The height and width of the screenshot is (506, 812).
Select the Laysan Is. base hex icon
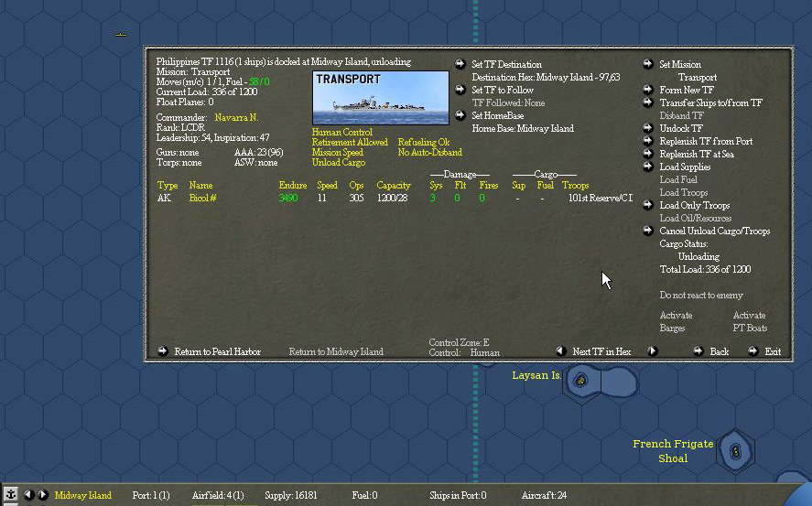(x=581, y=381)
